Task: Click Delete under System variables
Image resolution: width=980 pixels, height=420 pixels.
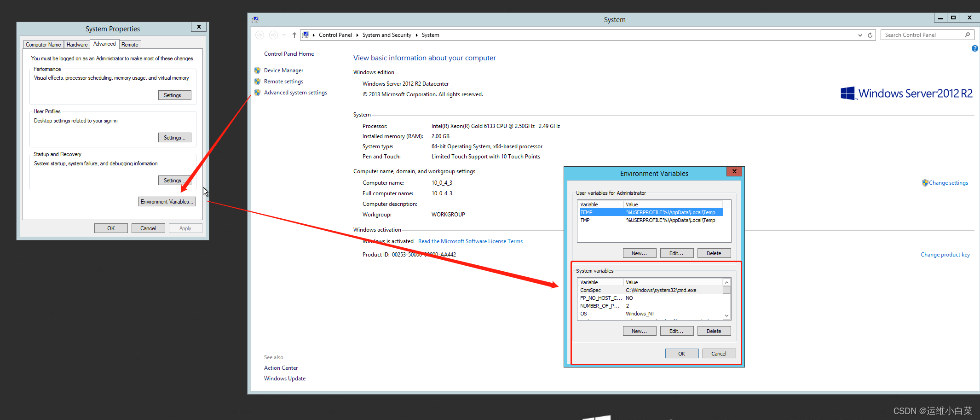Action: [x=714, y=331]
